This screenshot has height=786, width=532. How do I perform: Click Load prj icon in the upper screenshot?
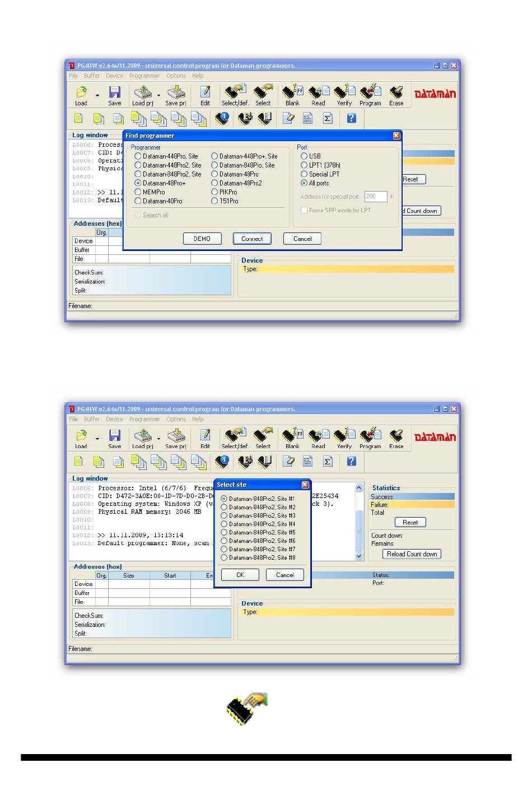[143, 92]
